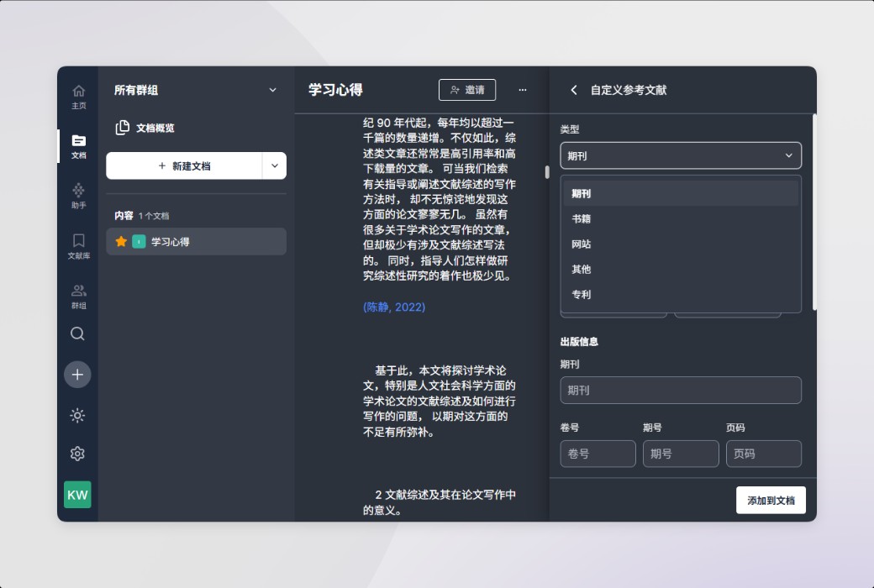Open the settings gear icon
This screenshot has height=588, width=874.
pos(77,454)
